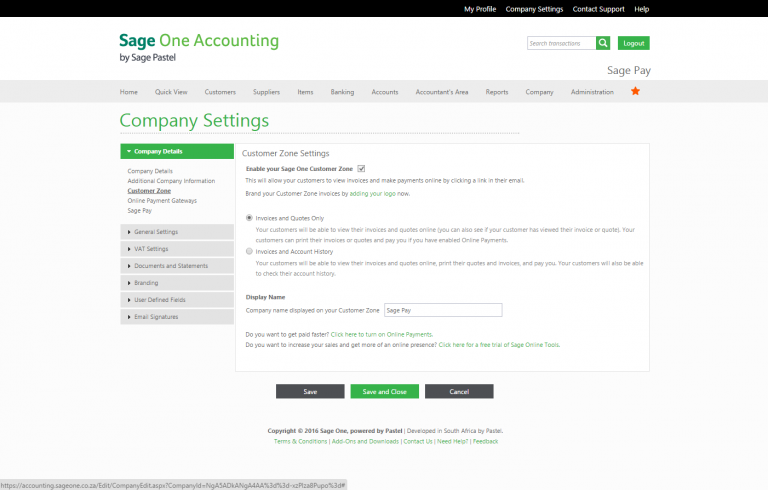Click the Display Name company field
Screen dimensions: 768x490
pos(443,310)
